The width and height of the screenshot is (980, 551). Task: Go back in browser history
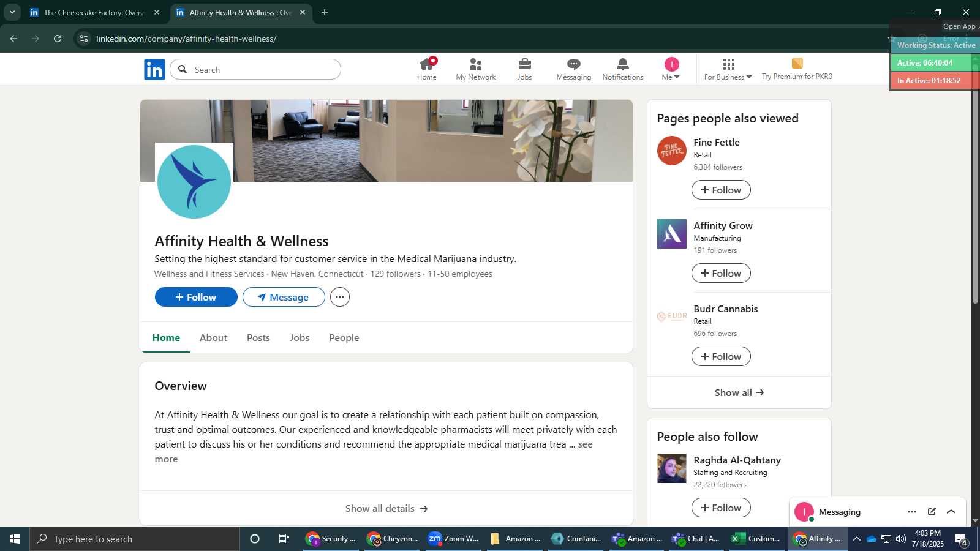(x=13, y=39)
